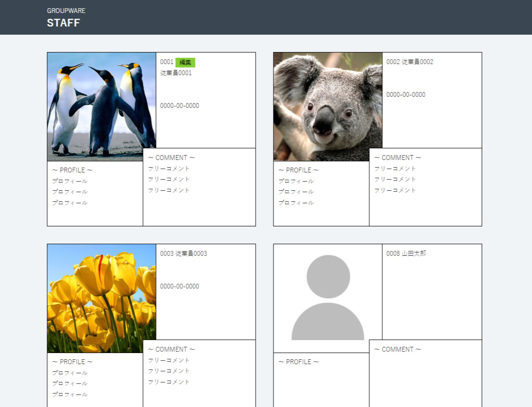Click COMMENT heading in the penguin card

click(x=171, y=158)
